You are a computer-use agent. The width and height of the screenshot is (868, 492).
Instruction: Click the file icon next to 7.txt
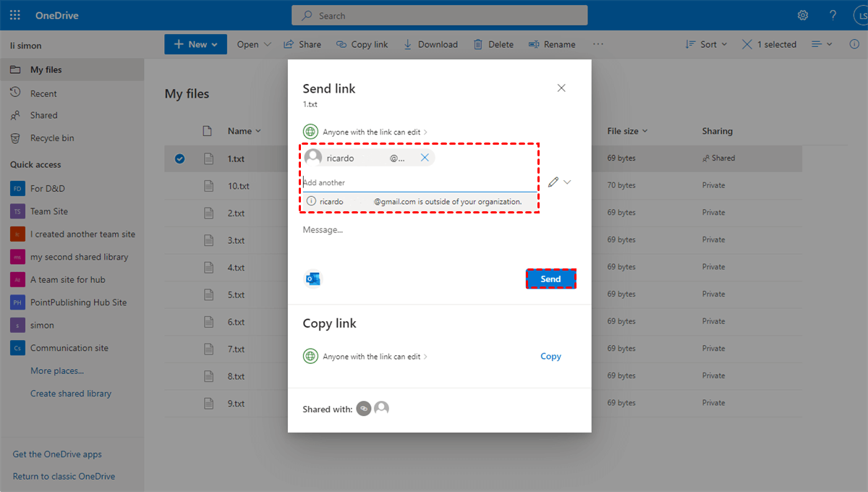coord(208,349)
